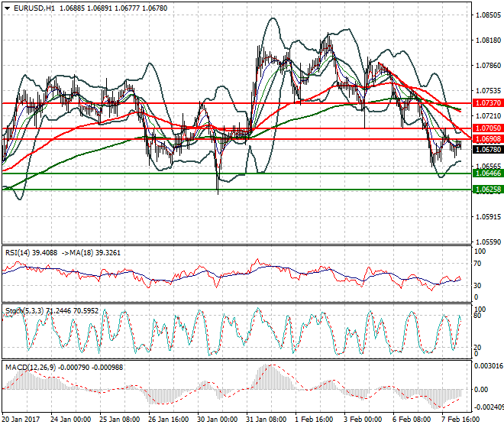This screenshot has width=504, height=428.
Task: Click the 20 Jan 2017 time axis label
Action: (21, 420)
